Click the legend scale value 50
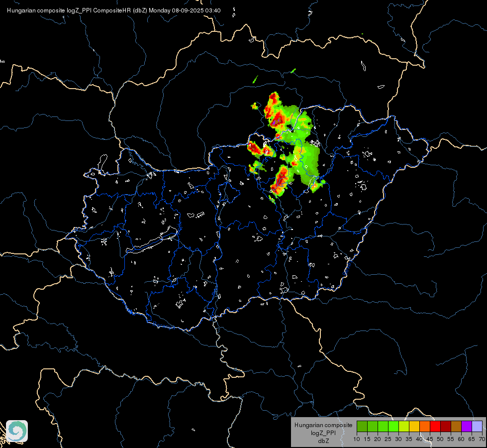This screenshot has width=487, height=448. click(x=440, y=440)
